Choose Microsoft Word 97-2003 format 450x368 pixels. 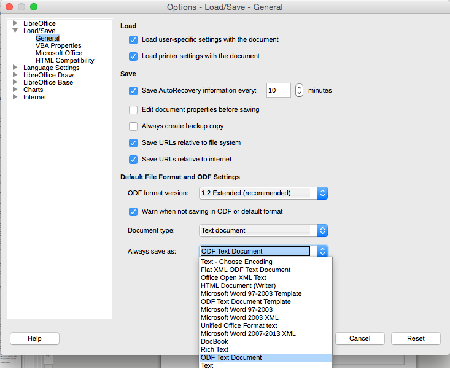coord(266,309)
